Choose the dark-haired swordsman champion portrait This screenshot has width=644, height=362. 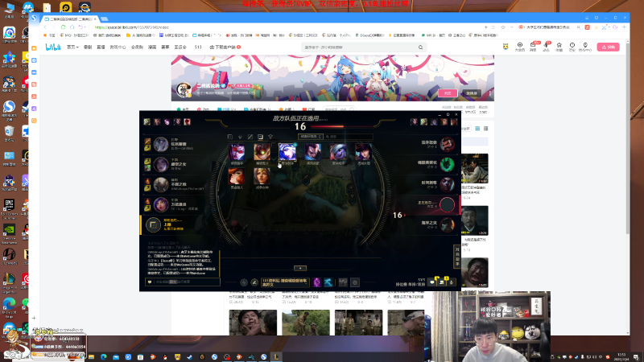[312, 152]
